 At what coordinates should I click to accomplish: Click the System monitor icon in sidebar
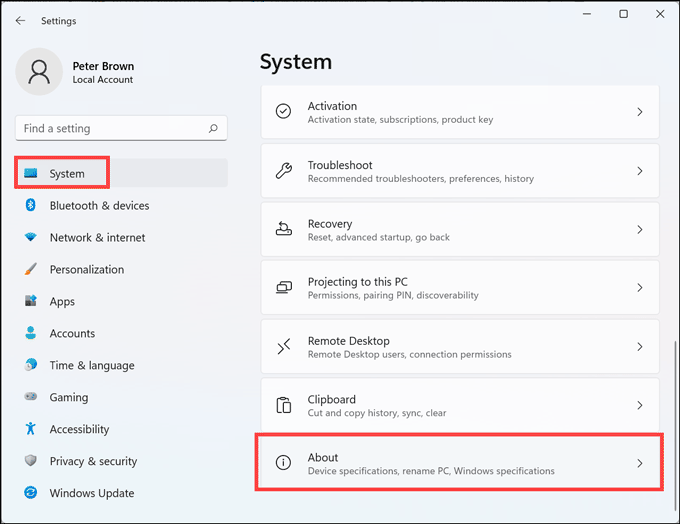point(31,173)
